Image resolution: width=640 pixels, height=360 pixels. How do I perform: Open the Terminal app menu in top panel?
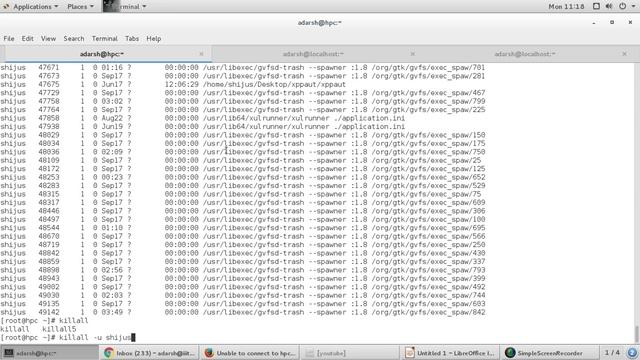pyautogui.click(x=124, y=7)
